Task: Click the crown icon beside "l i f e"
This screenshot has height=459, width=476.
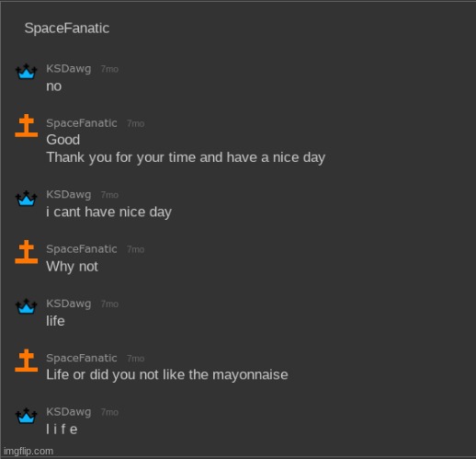Action: (27, 416)
